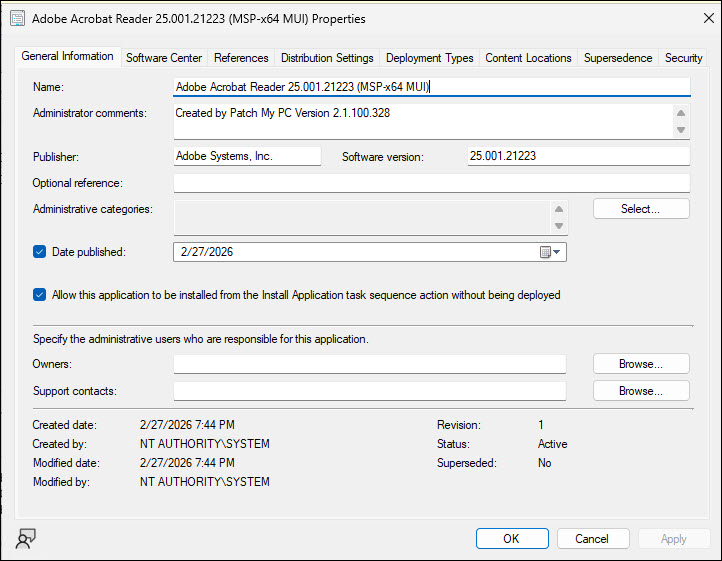722x561 pixels.
Task: Click the OK button
Action: [511, 539]
